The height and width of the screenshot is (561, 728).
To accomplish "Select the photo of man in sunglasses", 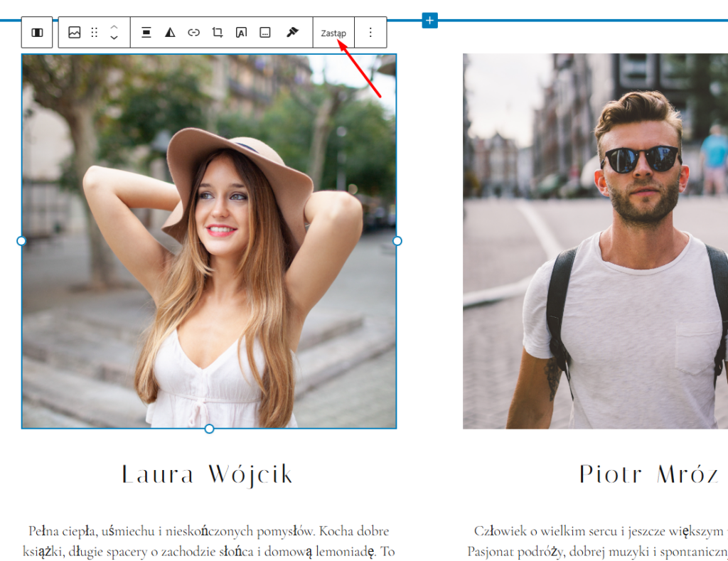I will pyautogui.click(x=595, y=241).
